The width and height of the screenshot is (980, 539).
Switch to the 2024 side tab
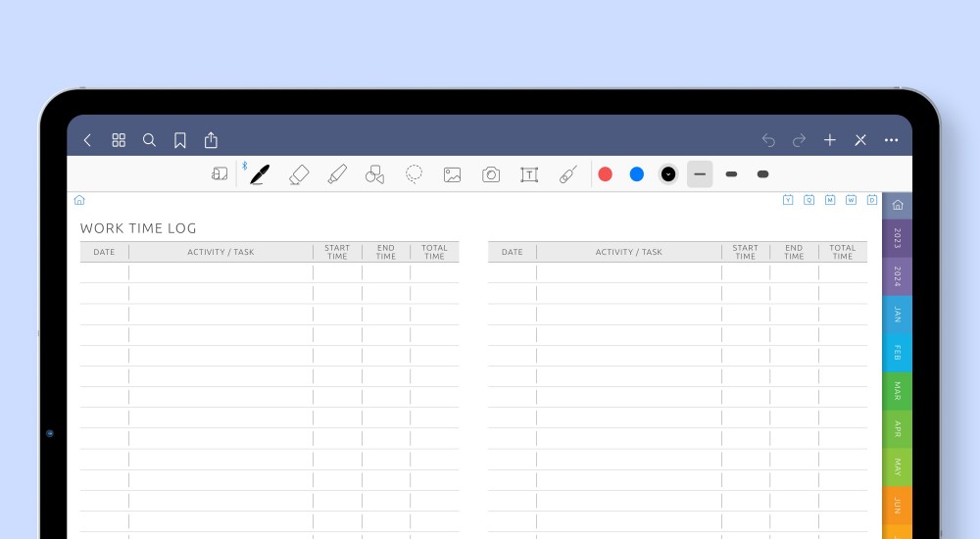pyautogui.click(x=898, y=276)
